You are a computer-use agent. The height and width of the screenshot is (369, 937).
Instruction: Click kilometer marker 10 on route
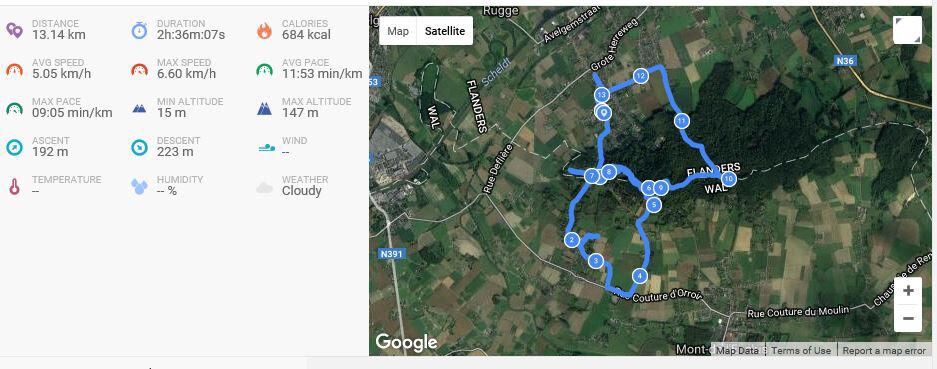[x=728, y=179]
